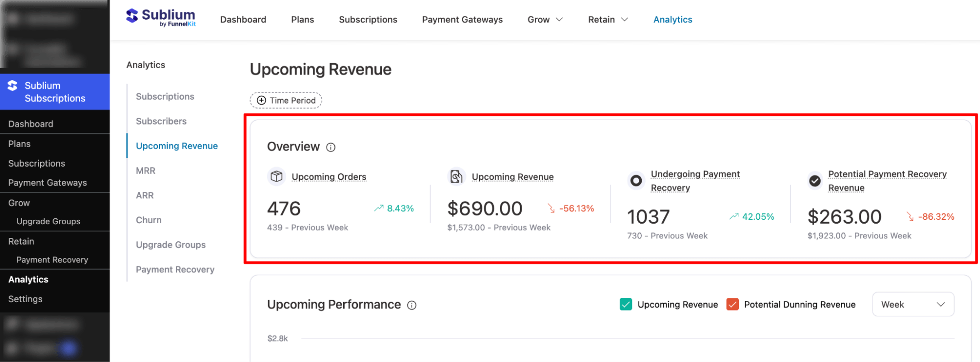Click the 42.05% change value
The width and height of the screenshot is (980, 362).
tap(758, 216)
